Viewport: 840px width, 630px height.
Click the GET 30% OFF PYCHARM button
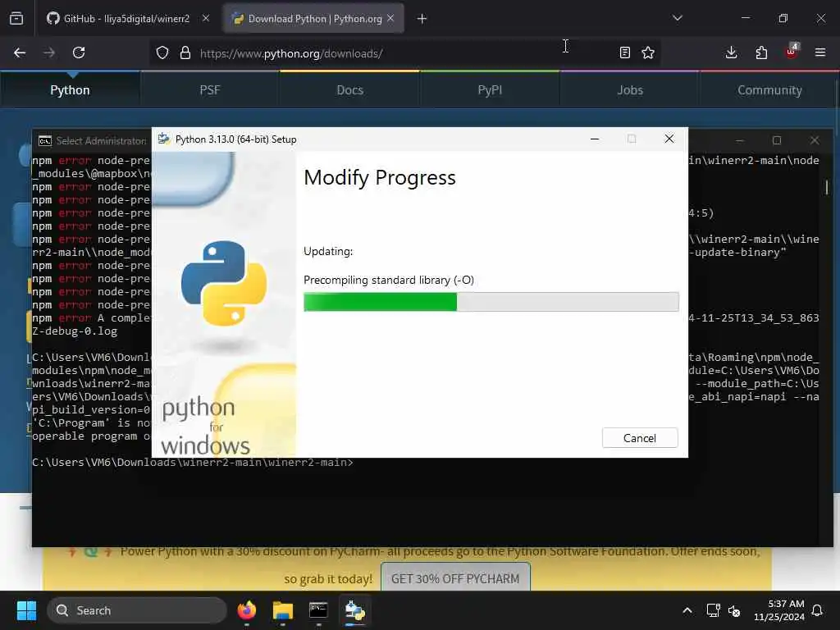pyautogui.click(x=455, y=577)
